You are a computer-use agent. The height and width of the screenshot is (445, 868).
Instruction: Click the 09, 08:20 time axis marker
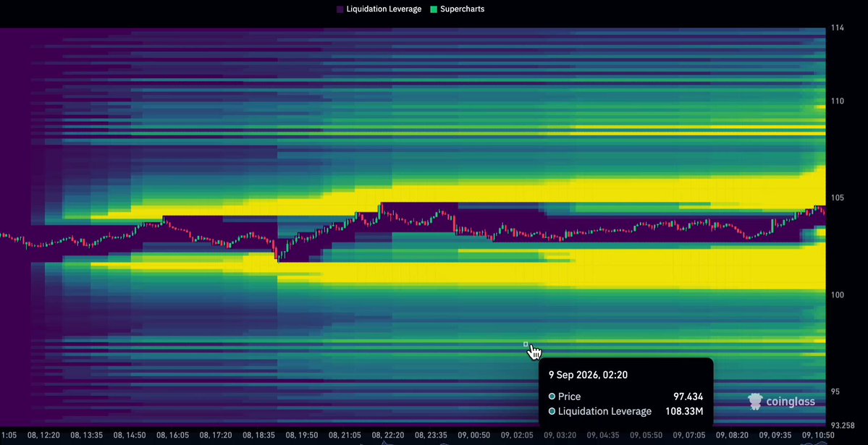pyautogui.click(x=732, y=436)
